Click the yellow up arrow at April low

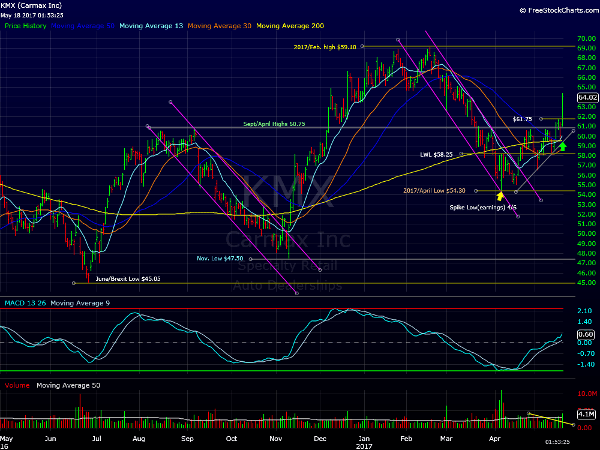500,196
